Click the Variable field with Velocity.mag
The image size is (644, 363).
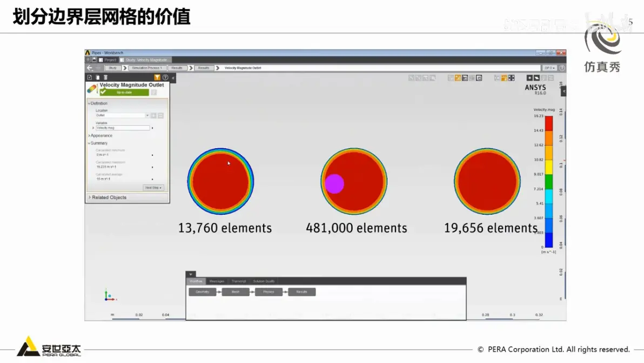click(123, 128)
